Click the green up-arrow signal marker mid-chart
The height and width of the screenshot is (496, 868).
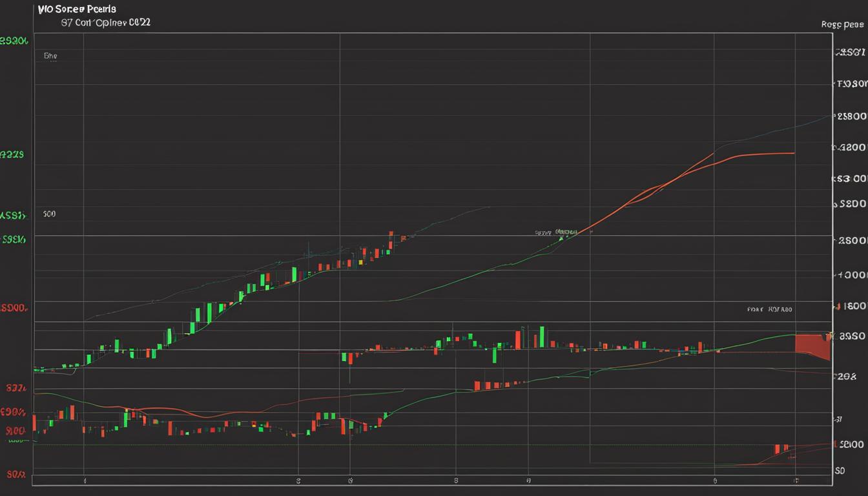(561, 239)
